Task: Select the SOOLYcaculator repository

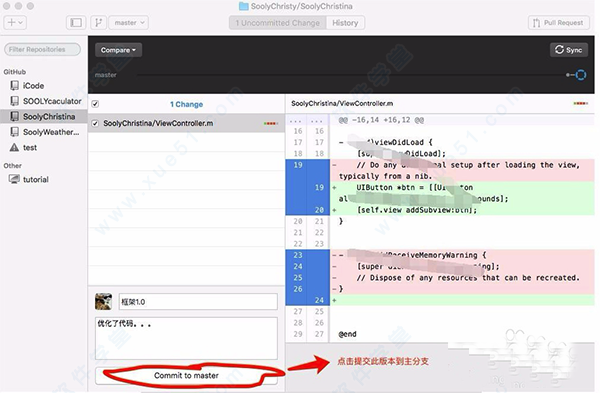Action: coord(46,101)
